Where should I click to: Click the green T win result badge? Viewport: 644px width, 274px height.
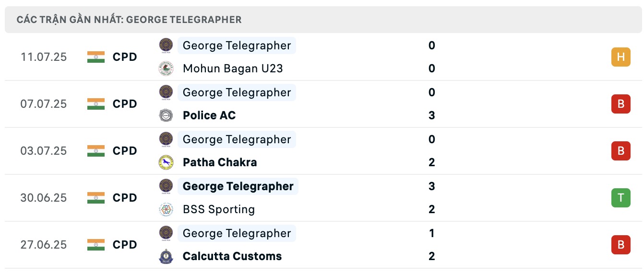point(620,198)
